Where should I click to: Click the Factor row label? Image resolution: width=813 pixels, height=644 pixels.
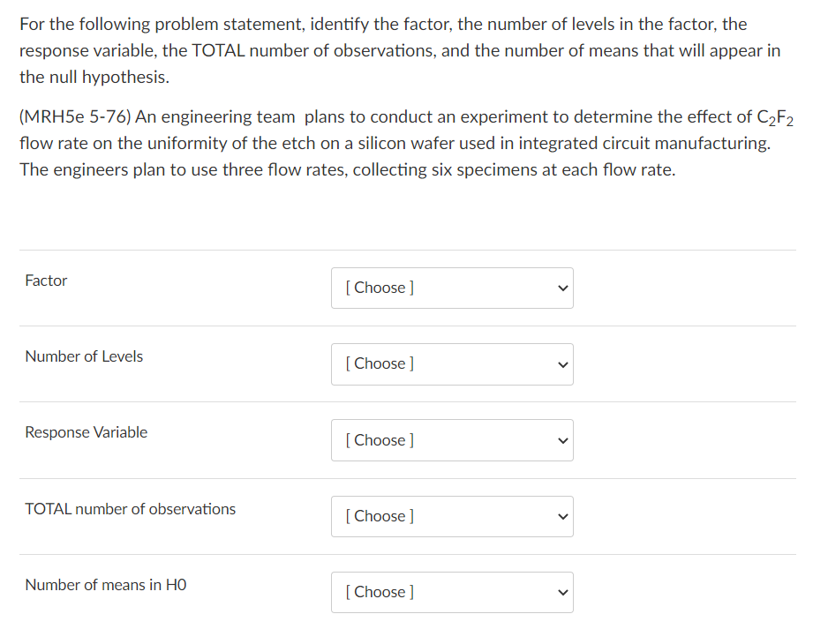(46, 281)
